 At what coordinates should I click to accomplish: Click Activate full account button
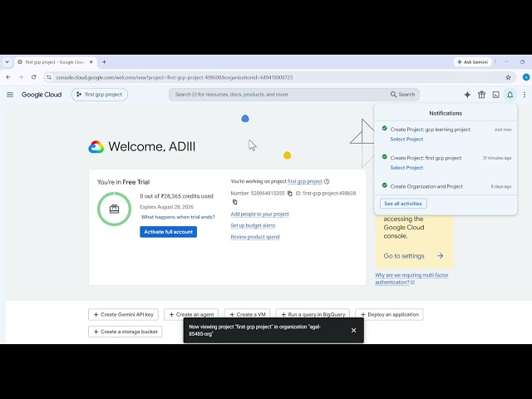coord(168,232)
